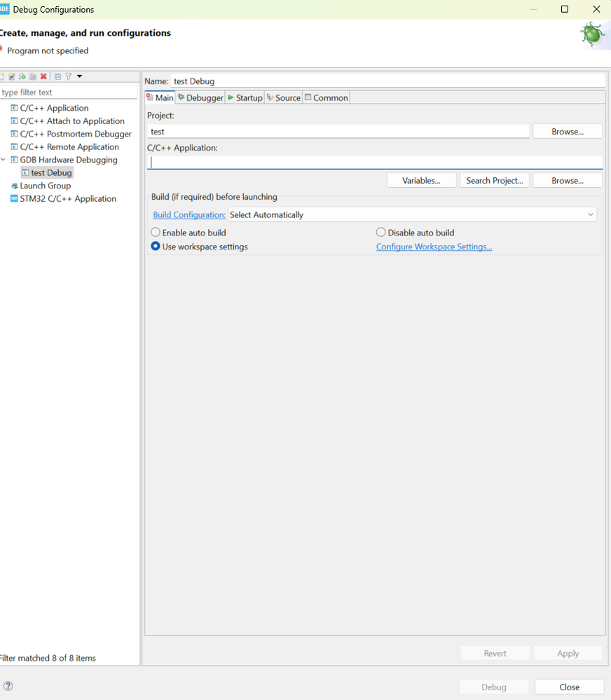Click the C/C++ Application tree icon
This screenshot has height=700, width=611.
coord(14,108)
